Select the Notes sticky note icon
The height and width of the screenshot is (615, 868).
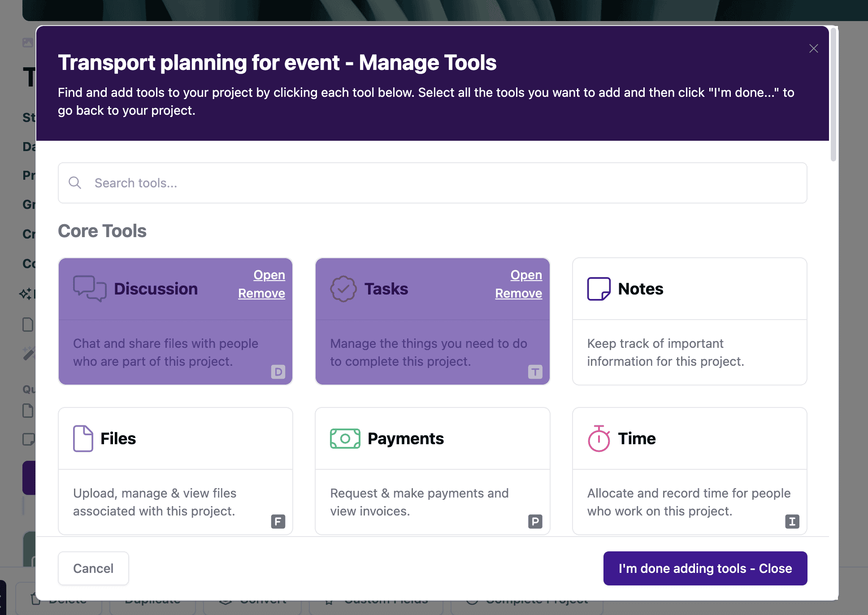(599, 289)
